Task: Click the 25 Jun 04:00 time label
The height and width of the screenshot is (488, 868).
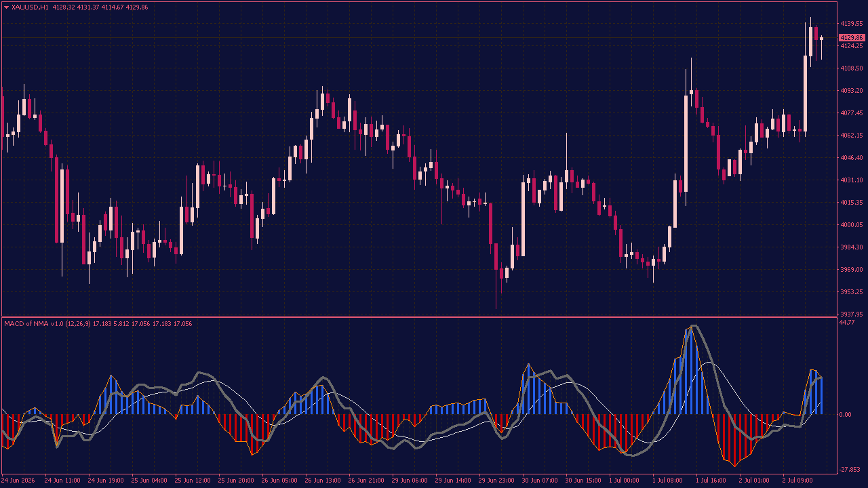Action: click(x=149, y=481)
